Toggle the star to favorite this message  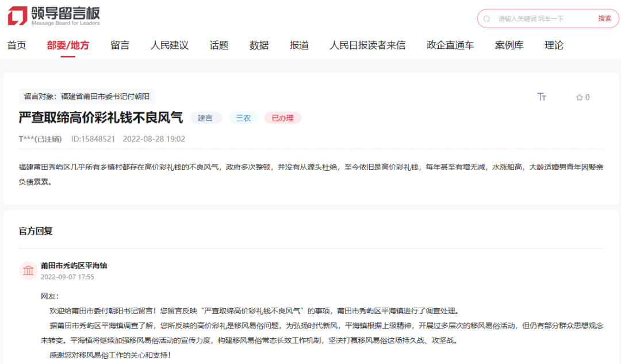click(x=580, y=97)
